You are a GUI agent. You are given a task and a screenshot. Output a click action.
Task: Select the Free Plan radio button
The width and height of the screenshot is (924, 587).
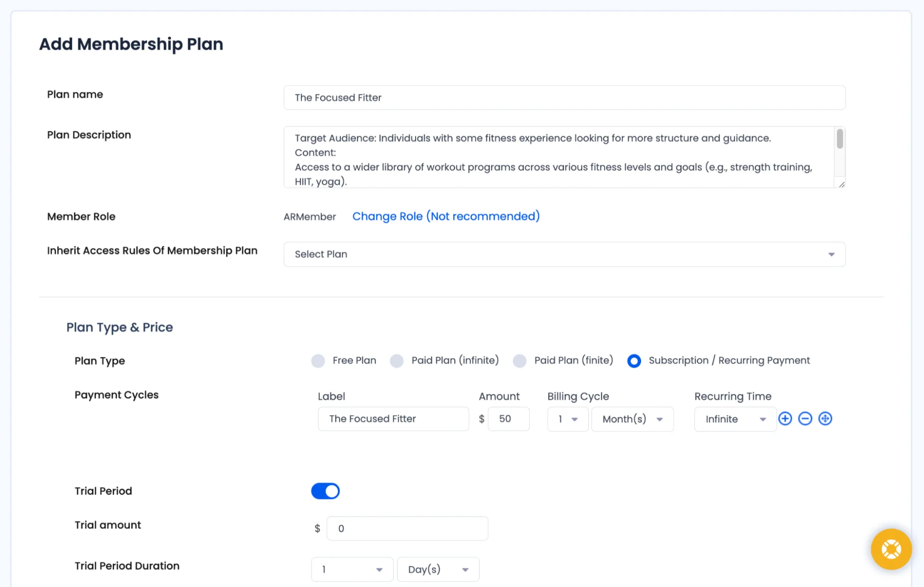tap(318, 361)
